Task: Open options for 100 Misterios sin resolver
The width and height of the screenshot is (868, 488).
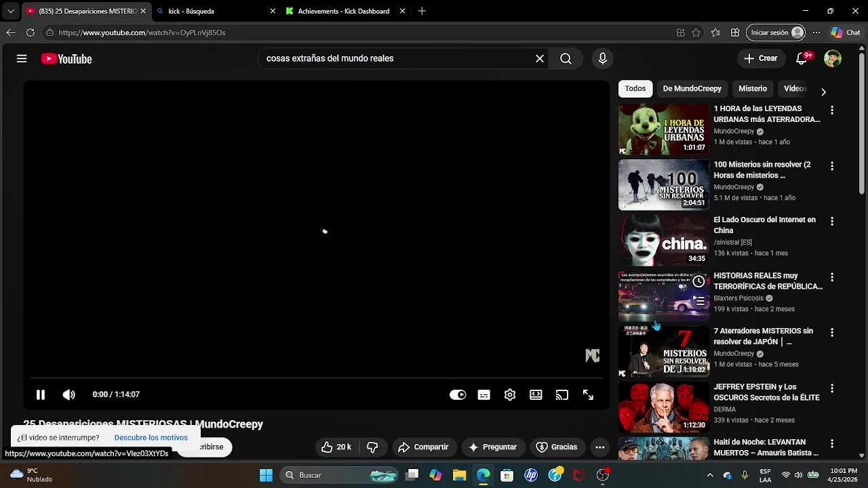Action: click(x=832, y=165)
